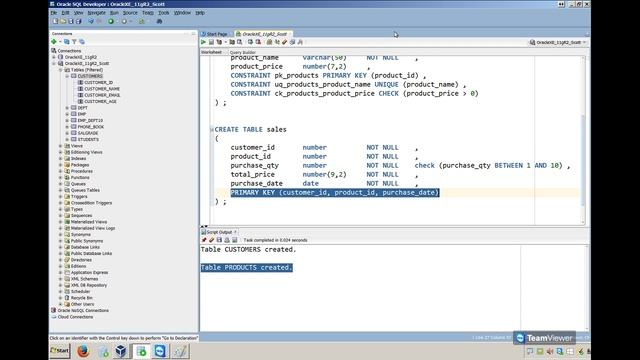
Task: Run Statement with green play icon
Action: 203,42
